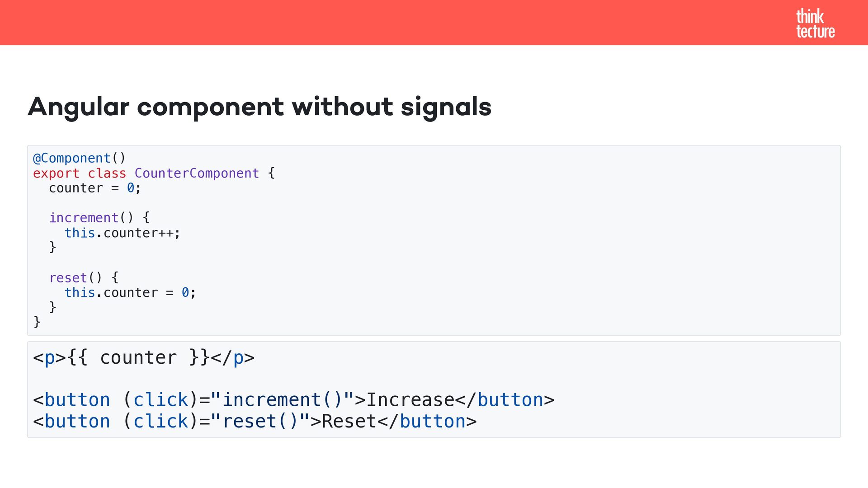
Task: Click the final closing brace of the class
Action: click(37, 322)
